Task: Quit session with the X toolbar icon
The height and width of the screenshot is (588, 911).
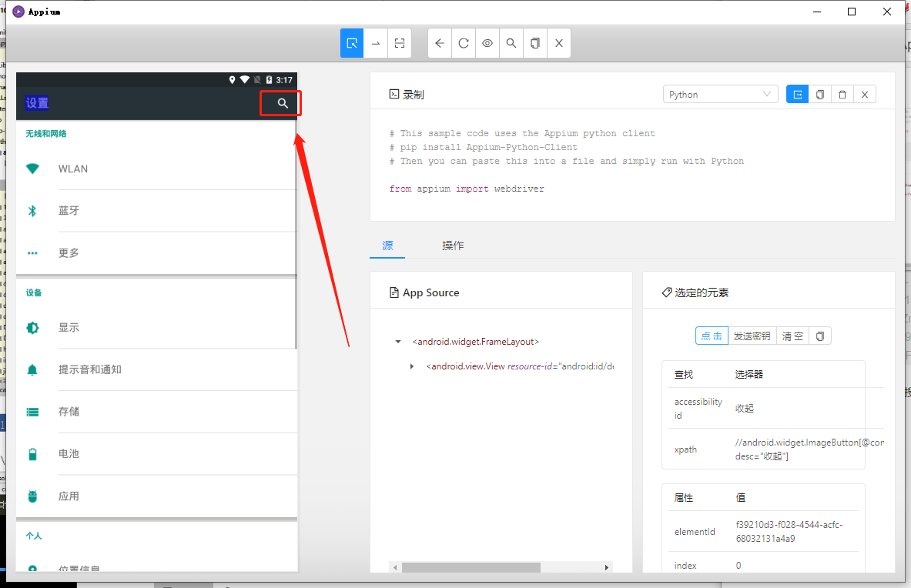Action: 559,43
